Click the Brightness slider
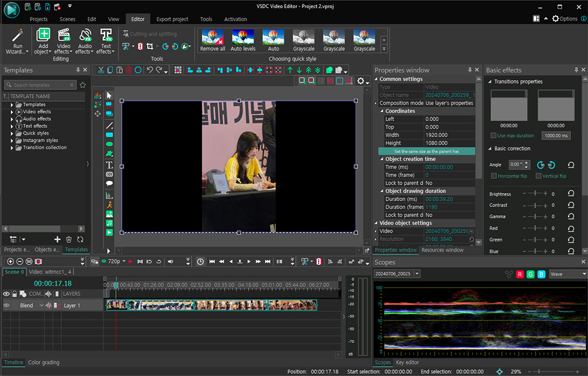588x376 pixels. coord(534,194)
